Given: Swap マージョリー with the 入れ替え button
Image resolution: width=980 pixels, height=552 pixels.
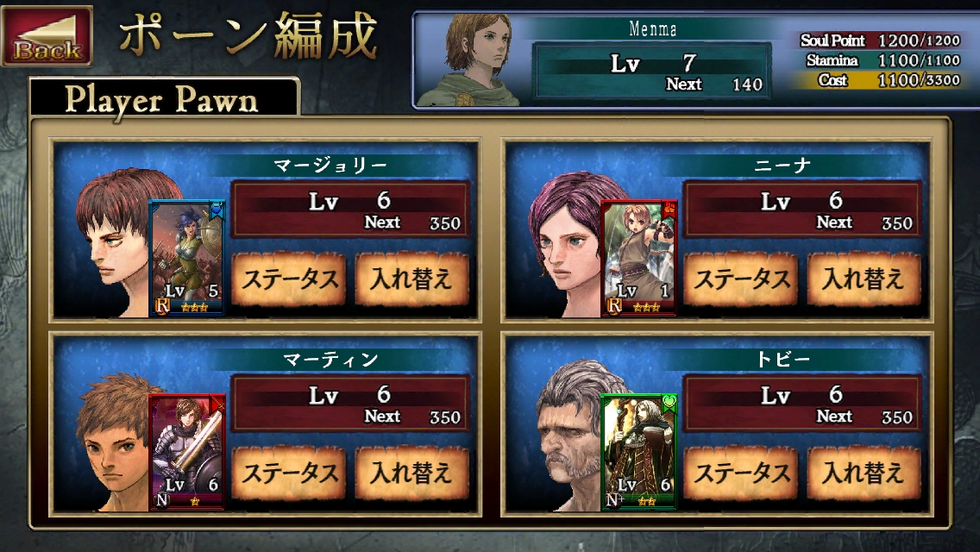Looking at the screenshot, I should click(411, 279).
